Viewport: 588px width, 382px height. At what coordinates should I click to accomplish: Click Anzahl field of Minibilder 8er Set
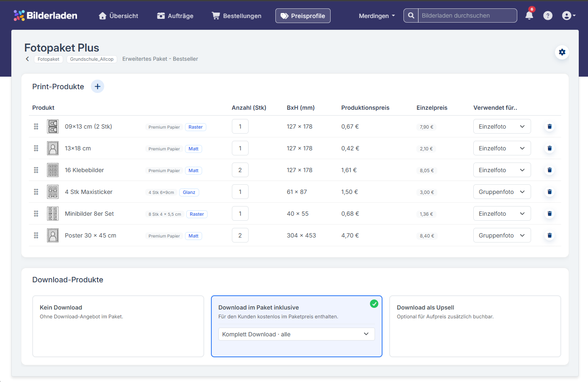pos(240,214)
